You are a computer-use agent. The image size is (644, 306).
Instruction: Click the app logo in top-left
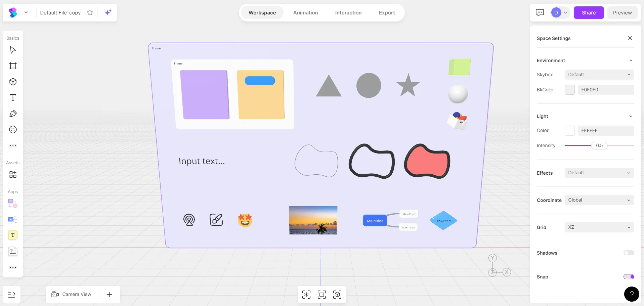pos(13,13)
